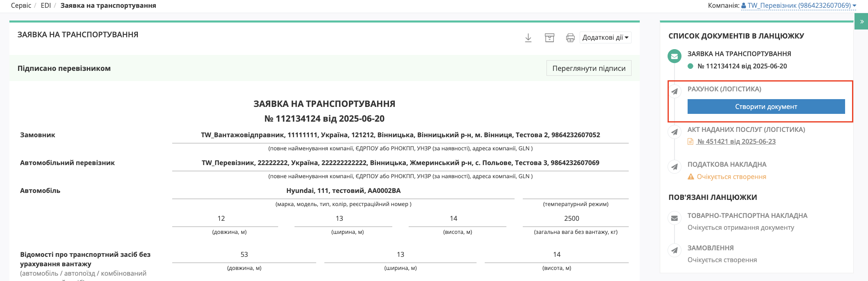Click the Створити документ button
868x281 pixels.
point(766,107)
